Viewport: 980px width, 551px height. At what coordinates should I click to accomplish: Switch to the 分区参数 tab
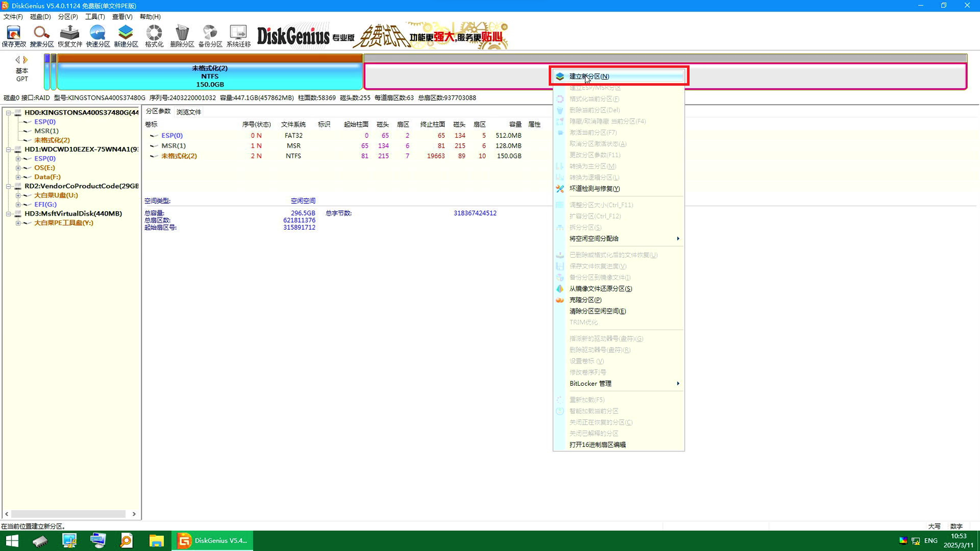158,111
